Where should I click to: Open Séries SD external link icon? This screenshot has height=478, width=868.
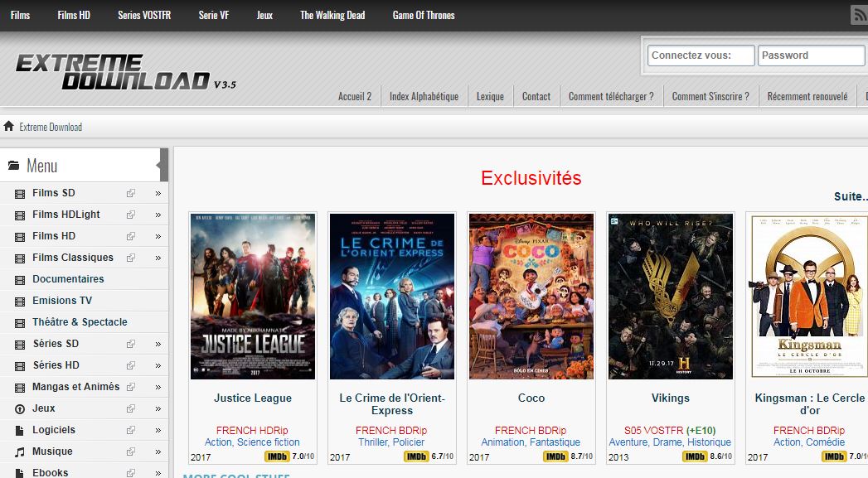[131, 344]
